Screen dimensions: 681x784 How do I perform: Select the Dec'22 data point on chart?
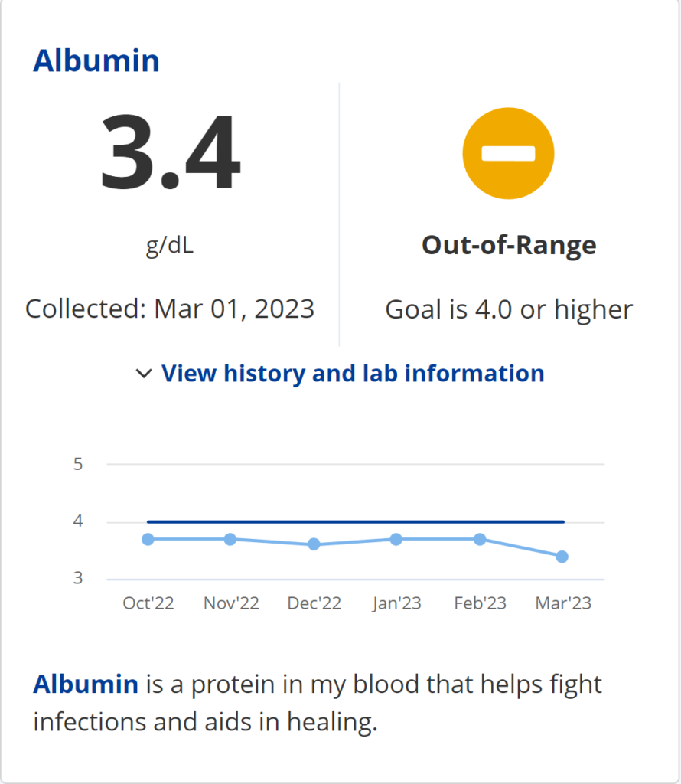point(314,544)
